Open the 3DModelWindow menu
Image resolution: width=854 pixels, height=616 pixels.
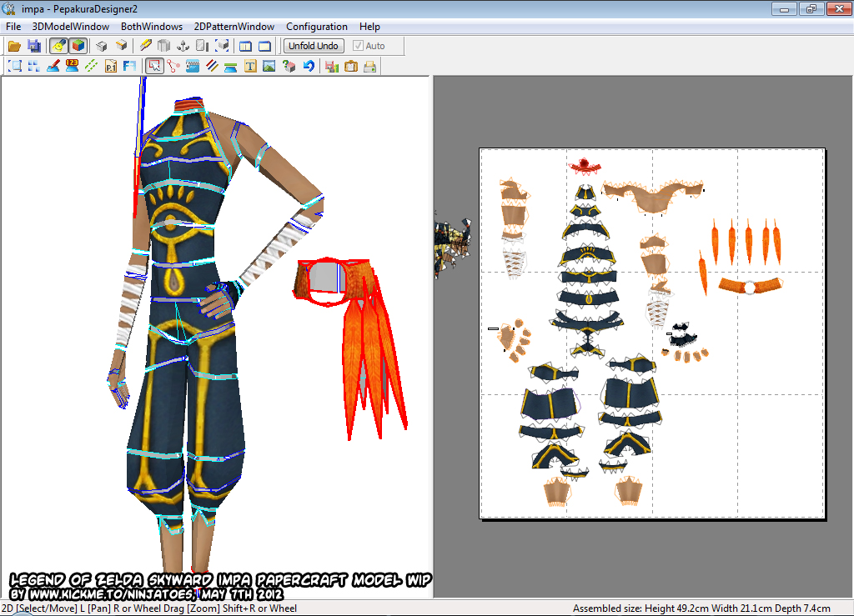pyautogui.click(x=71, y=27)
